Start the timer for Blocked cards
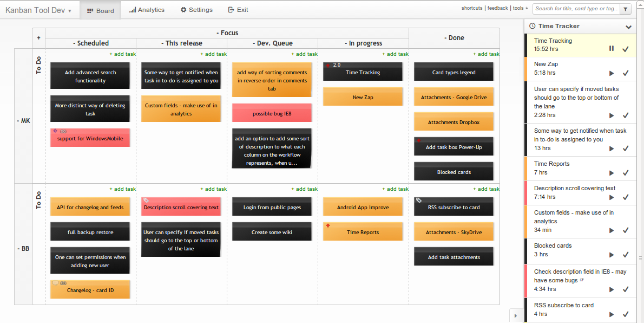Screen dimensions: 644x323 pos(612,255)
